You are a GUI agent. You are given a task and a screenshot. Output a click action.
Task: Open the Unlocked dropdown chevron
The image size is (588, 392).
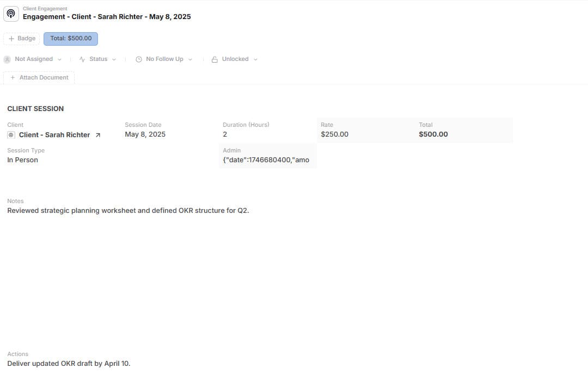click(x=255, y=59)
